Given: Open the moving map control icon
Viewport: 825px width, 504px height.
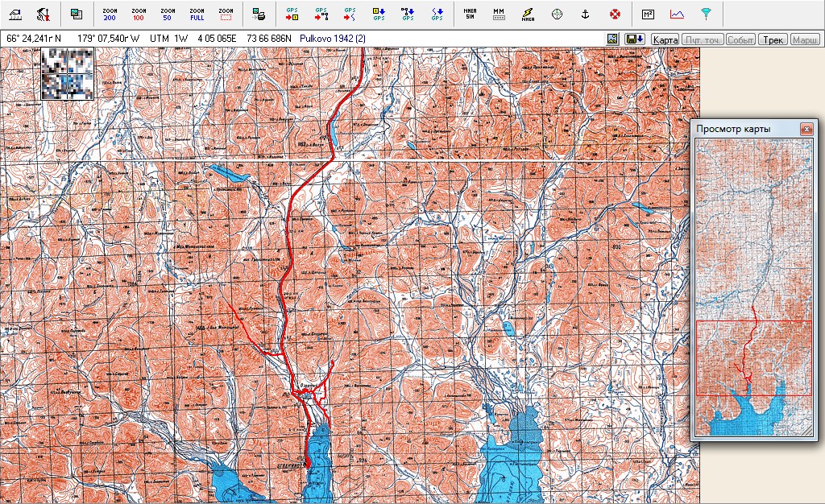Looking at the screenshot, I should coord(499,14).
